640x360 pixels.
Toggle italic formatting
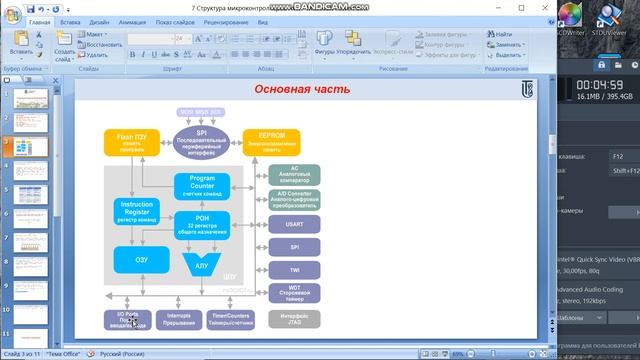click(143, 55)
